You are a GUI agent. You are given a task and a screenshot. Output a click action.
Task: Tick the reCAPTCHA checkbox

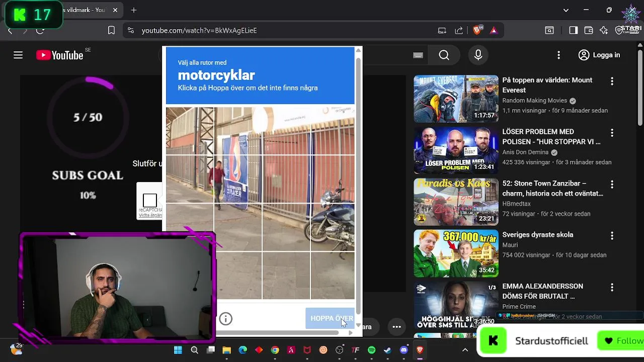(x=150, y=200)
